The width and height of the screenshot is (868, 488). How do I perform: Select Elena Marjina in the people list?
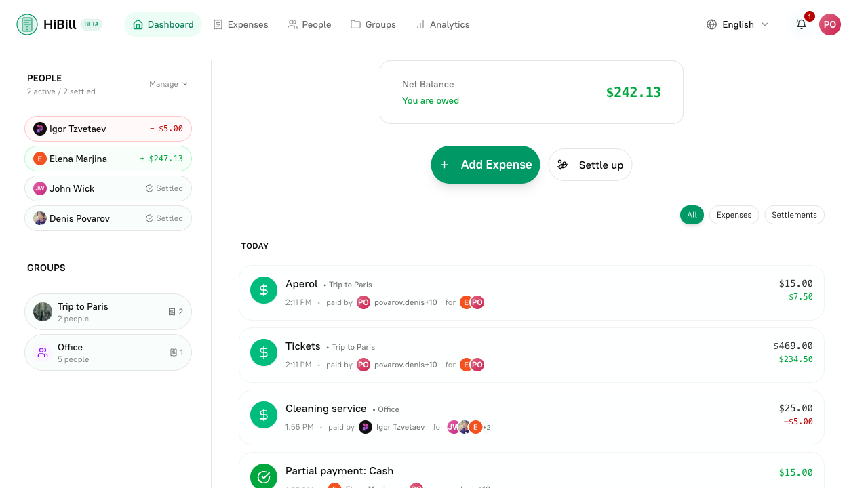pyautogui.click(x=108, y=158)
